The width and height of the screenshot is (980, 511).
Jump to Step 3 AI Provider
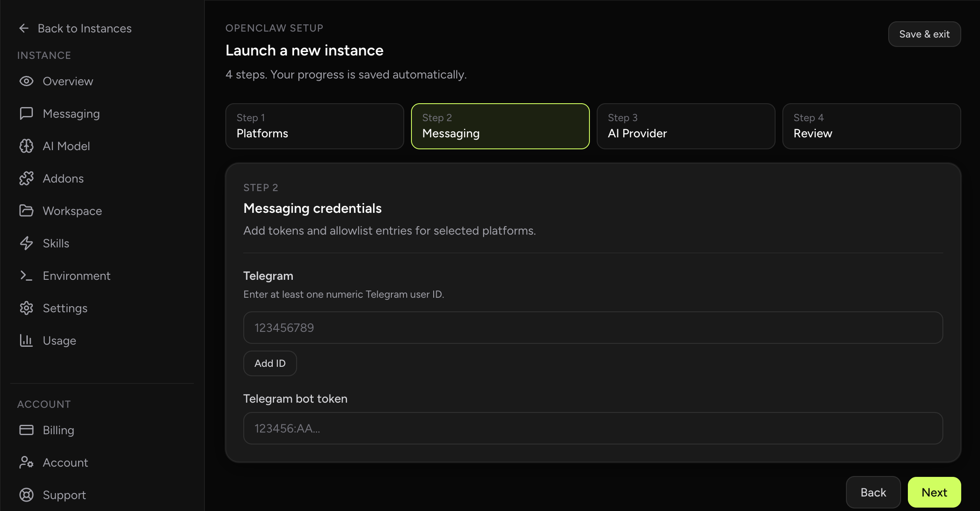click(685, 126)
